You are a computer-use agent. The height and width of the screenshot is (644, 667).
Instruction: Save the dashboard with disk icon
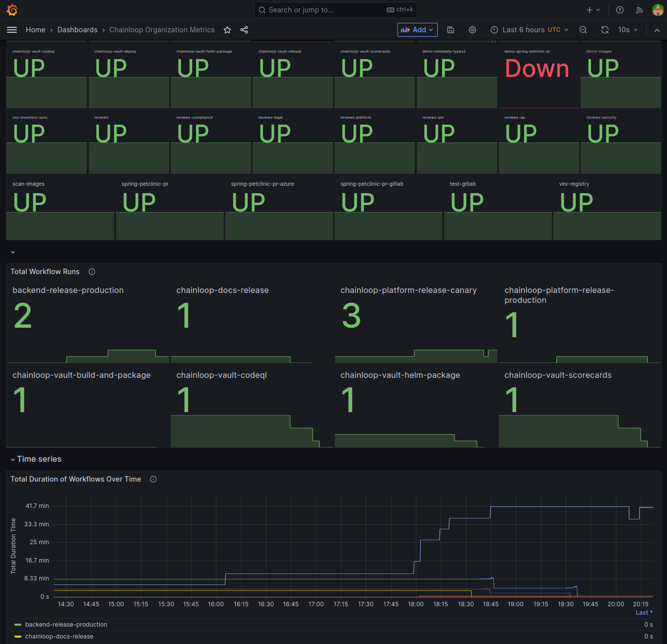pyautogui.click(x=451, y=30)
